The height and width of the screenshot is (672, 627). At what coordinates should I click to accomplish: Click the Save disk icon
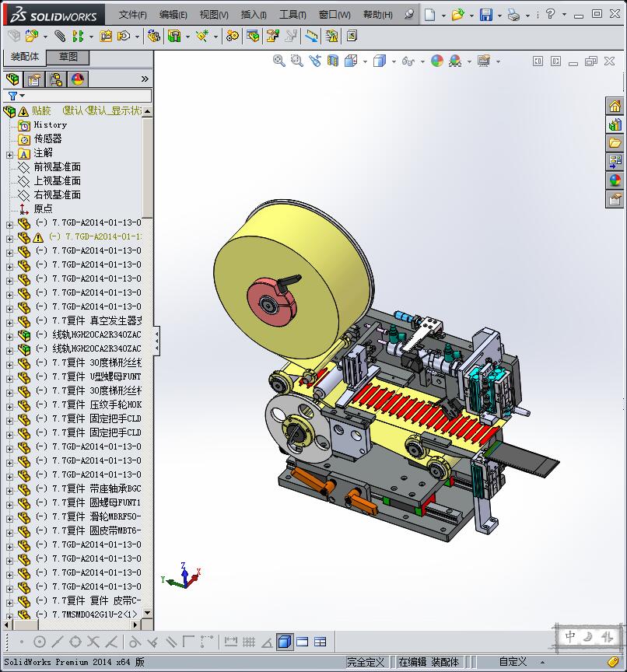coord(485,15)
